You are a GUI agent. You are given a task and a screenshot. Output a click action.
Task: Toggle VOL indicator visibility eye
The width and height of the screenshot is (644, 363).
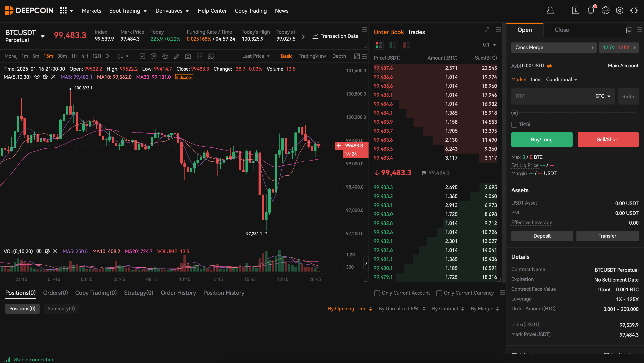39,251
